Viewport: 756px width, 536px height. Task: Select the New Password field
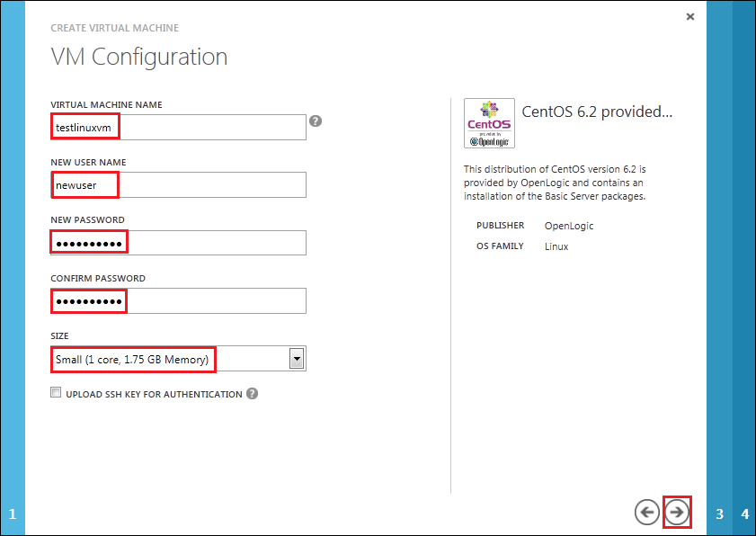pos(178,243)
